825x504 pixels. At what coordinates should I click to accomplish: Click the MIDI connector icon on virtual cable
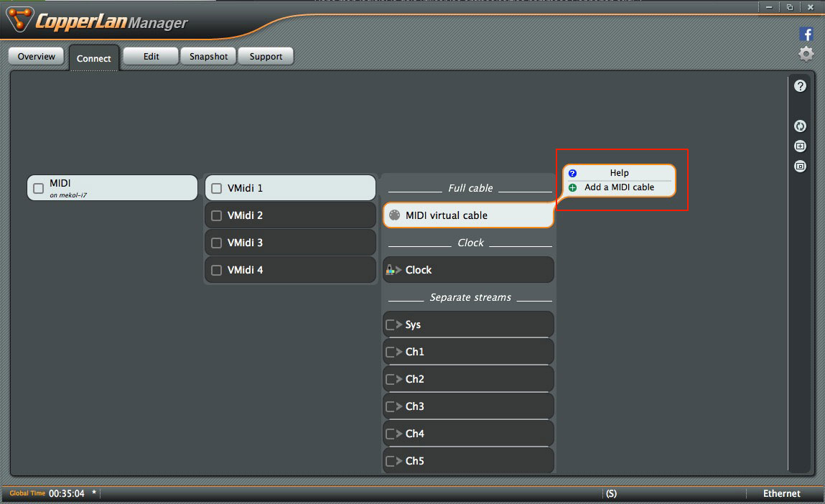[x=393, y=215]
